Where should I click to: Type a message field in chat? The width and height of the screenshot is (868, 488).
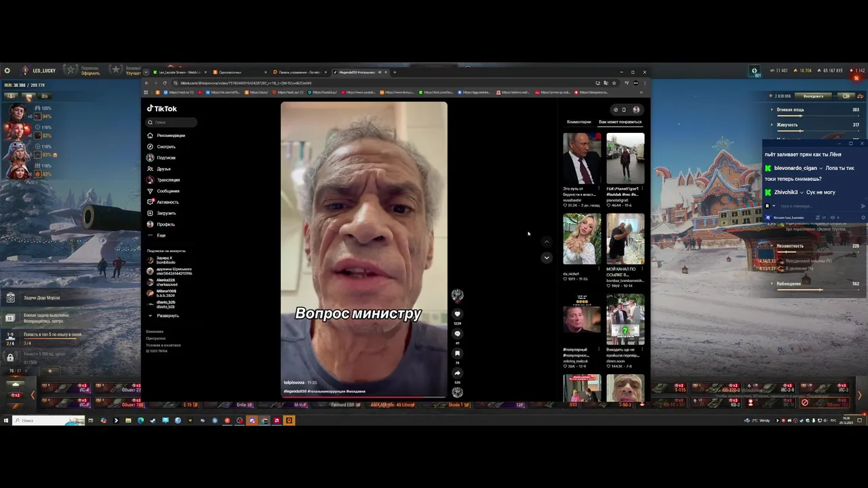point(817,206)
